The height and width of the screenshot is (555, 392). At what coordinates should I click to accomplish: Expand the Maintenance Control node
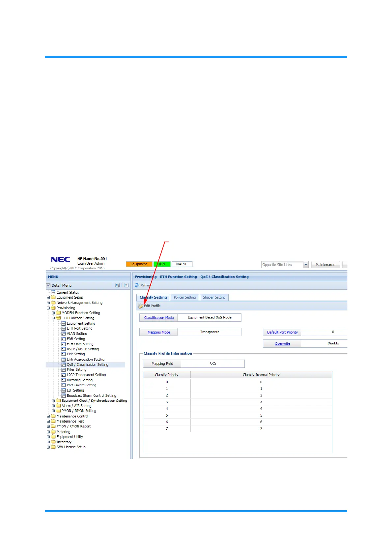point(48,416)
